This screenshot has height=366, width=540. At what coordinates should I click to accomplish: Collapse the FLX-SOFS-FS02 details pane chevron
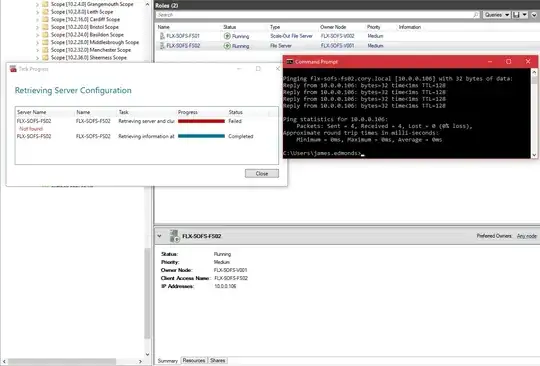click(x=159, y=236)
